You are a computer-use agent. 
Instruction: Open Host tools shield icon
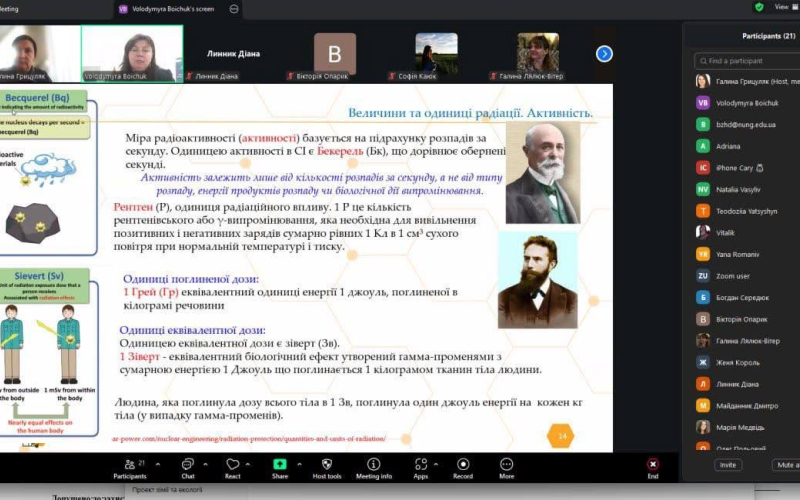[x=327, y=467]
